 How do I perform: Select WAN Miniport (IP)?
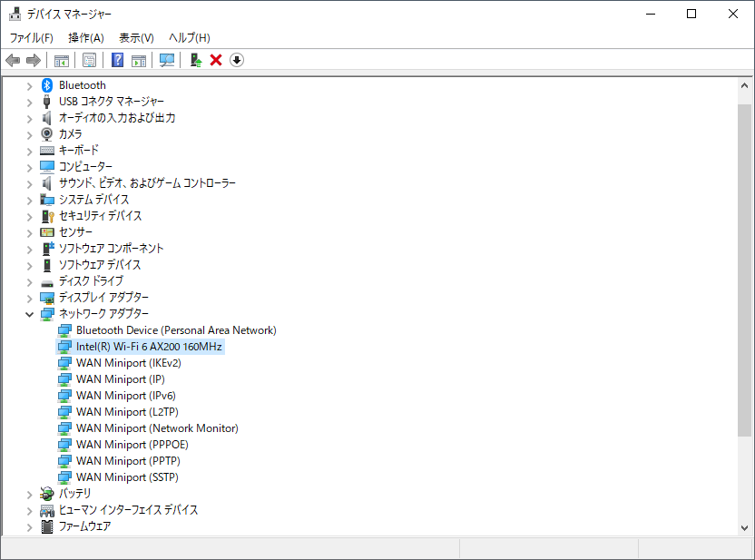click(121, 379)
